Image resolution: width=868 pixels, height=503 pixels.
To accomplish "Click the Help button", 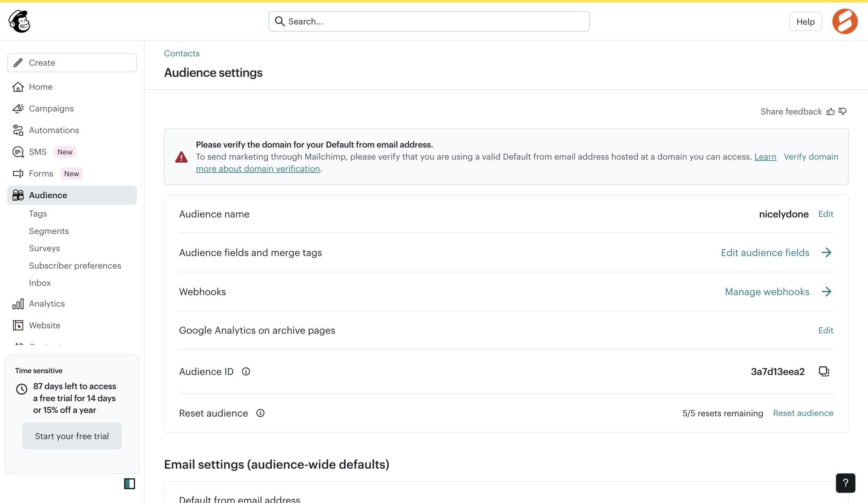I will pyautogui.click(x=805, y=22).
